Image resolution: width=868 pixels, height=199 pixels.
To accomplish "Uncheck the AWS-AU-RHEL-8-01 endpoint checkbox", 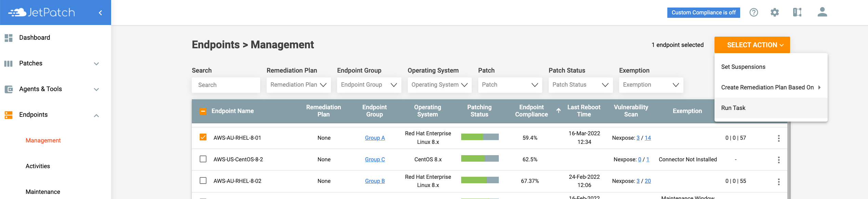I will [203, 137].
